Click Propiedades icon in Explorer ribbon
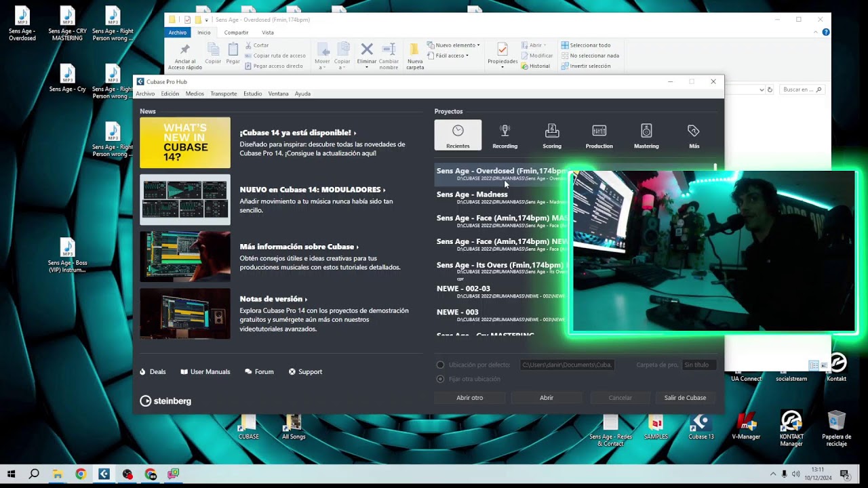868x488 pixels. [502, 49]
